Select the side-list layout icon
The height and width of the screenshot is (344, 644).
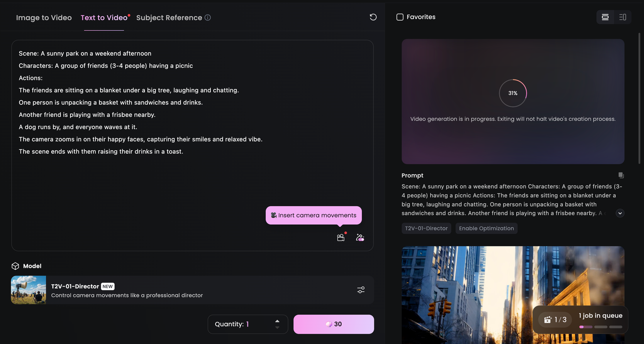(x=622, y=17)
